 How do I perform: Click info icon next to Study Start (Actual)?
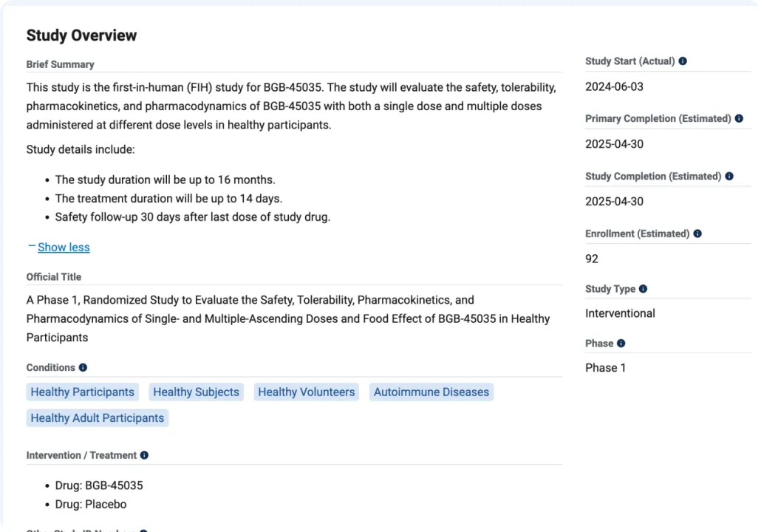[683, 61]
